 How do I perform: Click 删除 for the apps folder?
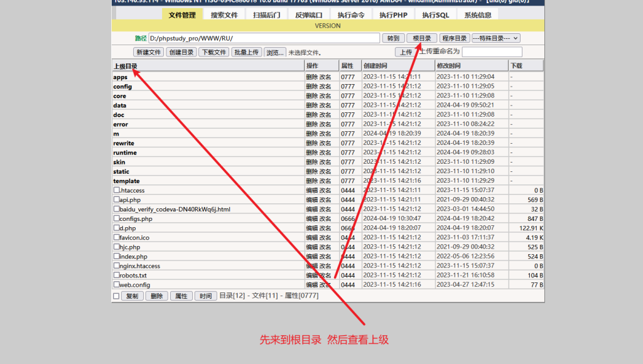(x=311, y=77)
